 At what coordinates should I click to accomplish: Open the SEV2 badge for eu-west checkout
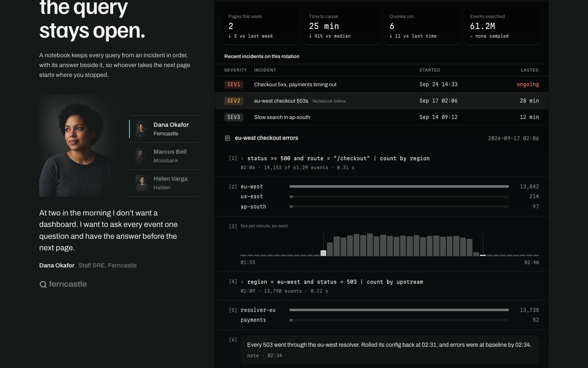tap(234, 101)
